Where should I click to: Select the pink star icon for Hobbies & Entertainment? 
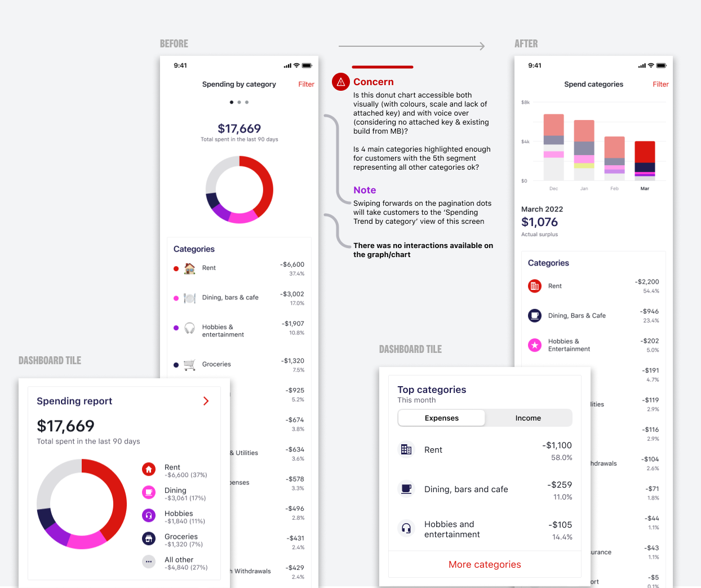click(534, 344)
